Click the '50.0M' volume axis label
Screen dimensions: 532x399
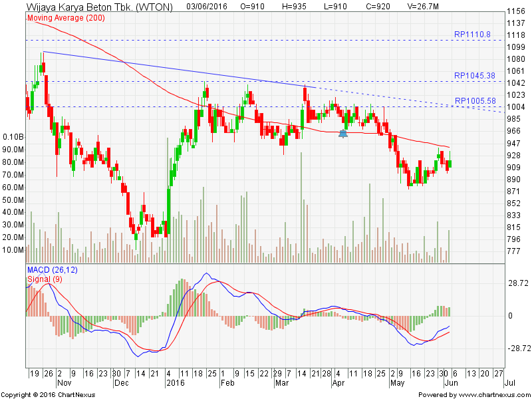13,200
